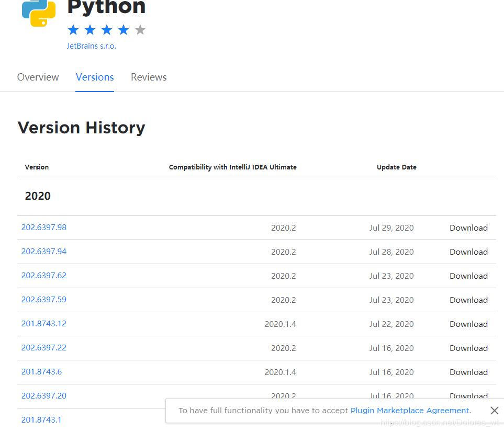Download version 202.6397.62
The image size is (504, 432).
pos(468,276)
